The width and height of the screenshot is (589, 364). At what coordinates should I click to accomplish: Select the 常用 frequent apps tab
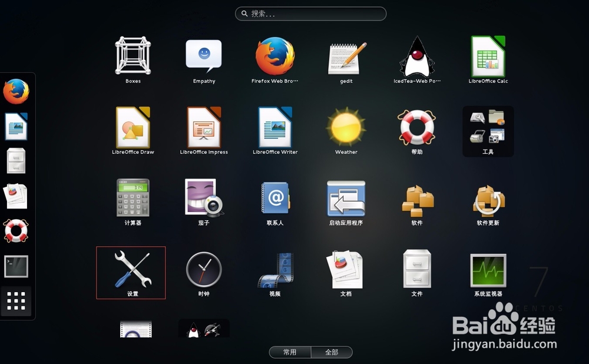(290, 352)
